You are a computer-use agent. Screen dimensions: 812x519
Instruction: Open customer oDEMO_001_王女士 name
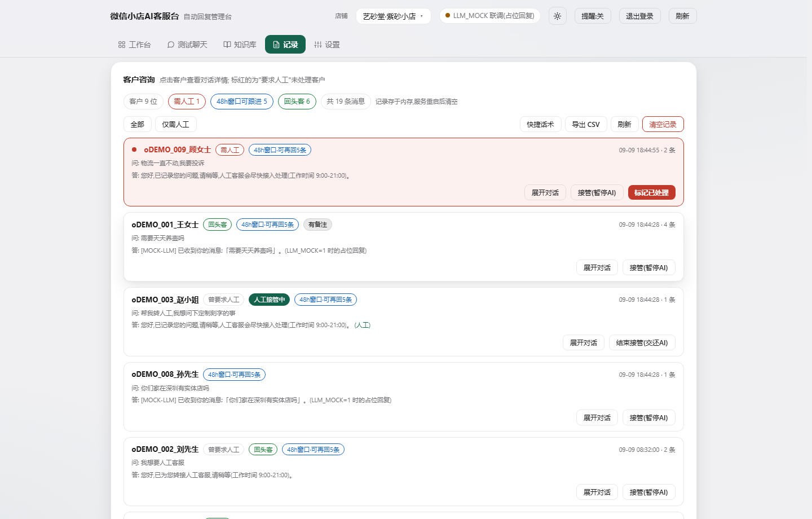pos(165,225)
